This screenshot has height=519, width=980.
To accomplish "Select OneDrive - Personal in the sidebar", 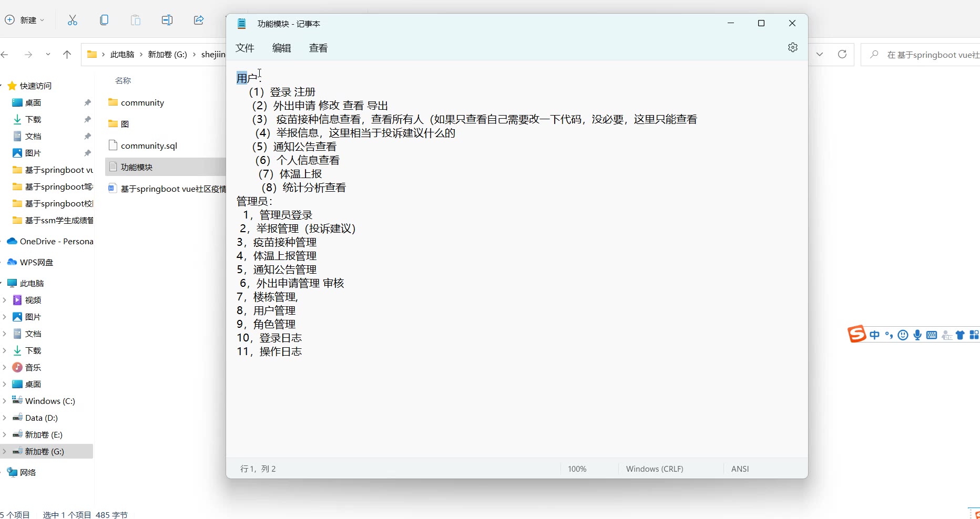I will click(x=56, y=241).
